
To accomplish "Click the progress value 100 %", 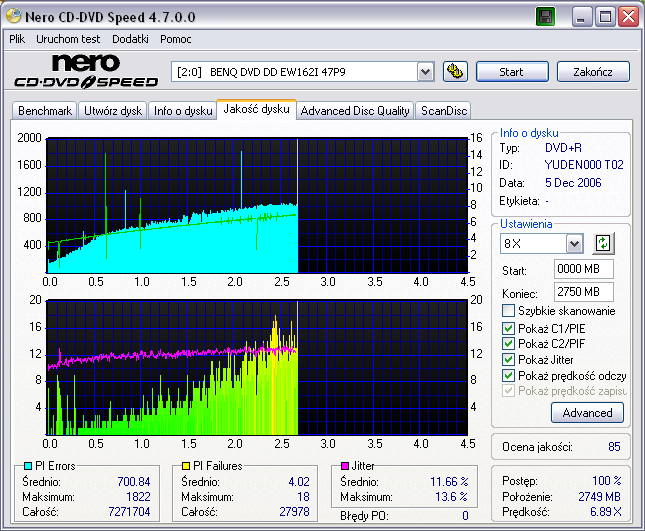I will (x=607, y=481).
